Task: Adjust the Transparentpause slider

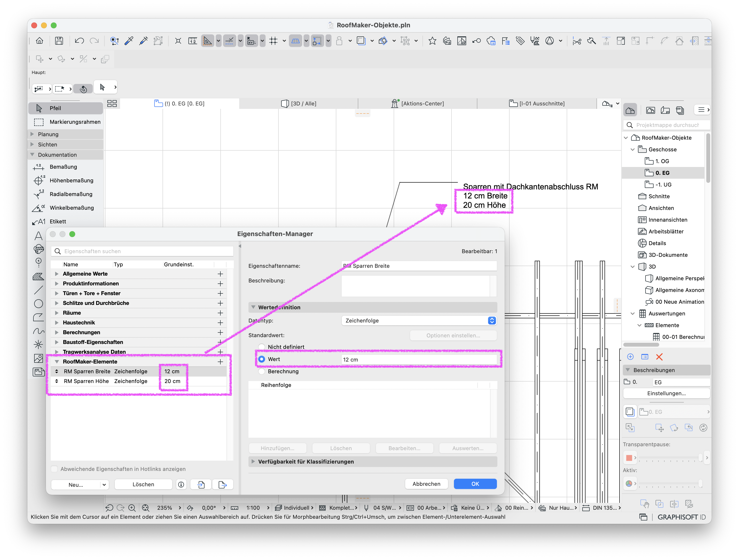Action: click(x=669, y=458)
